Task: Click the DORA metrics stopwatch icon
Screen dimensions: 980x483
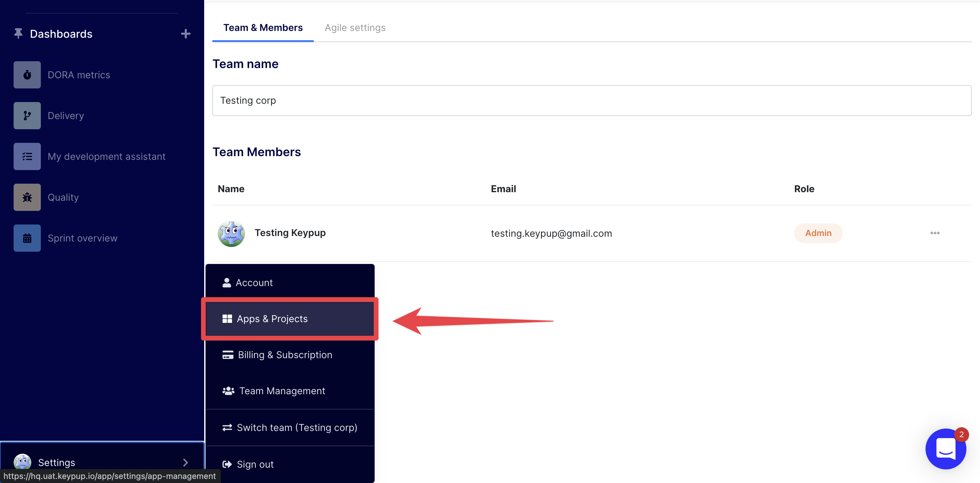Action: pyautogui.click(x=27, y=74)
